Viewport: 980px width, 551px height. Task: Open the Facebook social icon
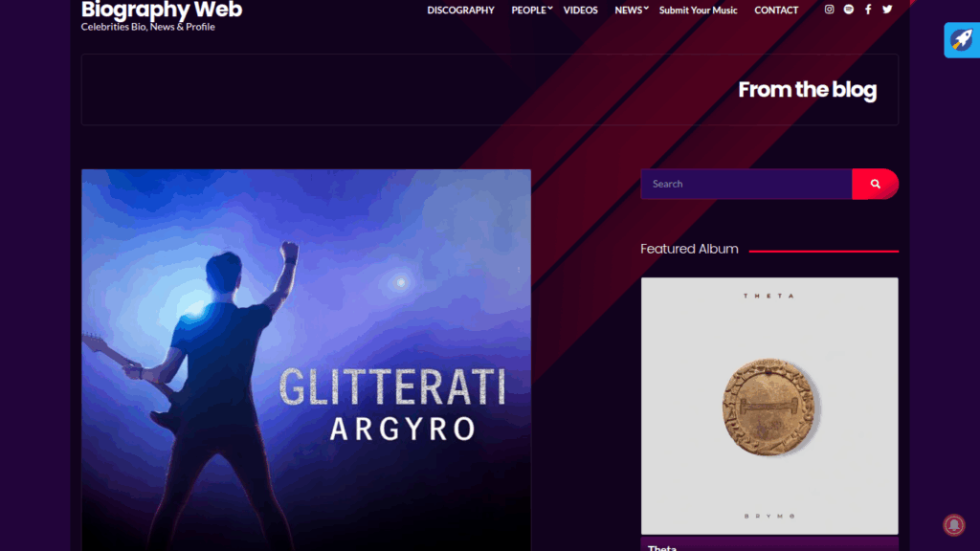(x=868, y=10)
